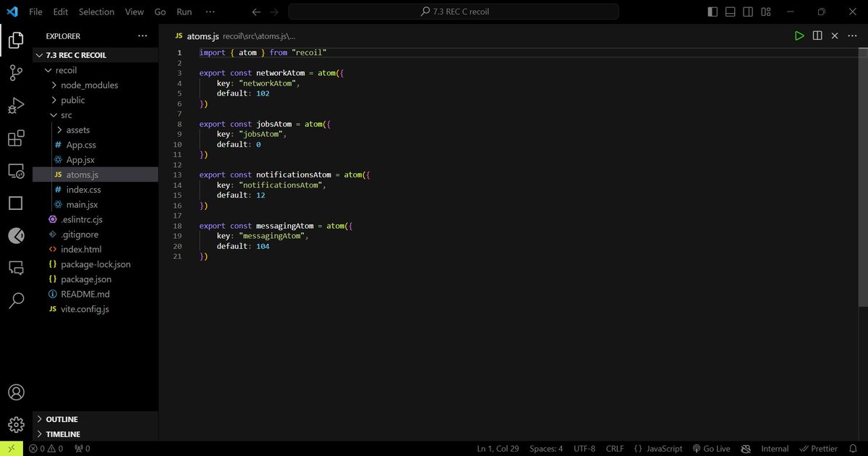The image size is (868, 456).
Task: Open the Go menu
Action: (x=161, y=12)
